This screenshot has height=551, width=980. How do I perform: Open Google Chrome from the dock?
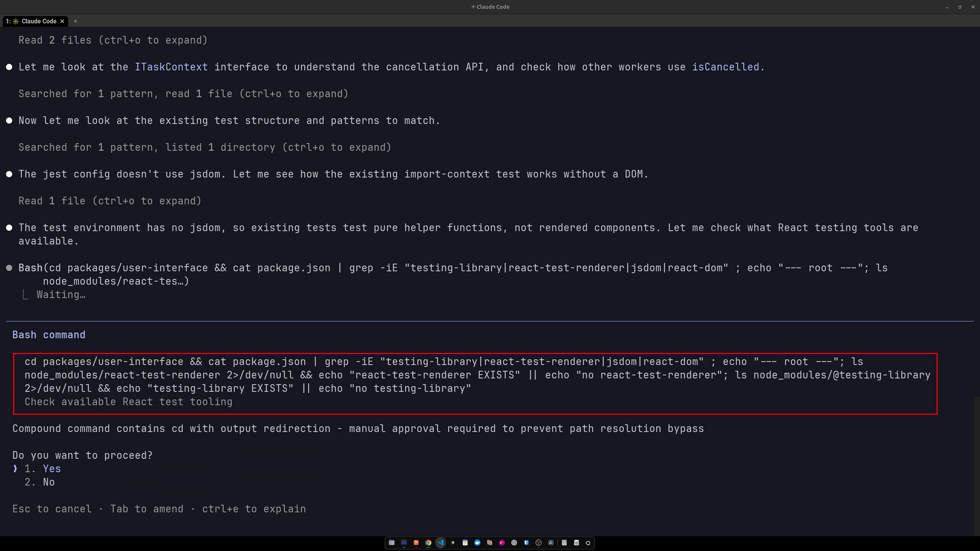pyautogui.click(x=428, y=543)
